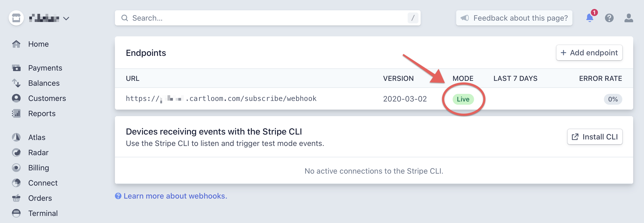The width and height of the screenshot is (644, 223).
Task: Select Billing from the sidebar
Action: click(x=39, y=168)
